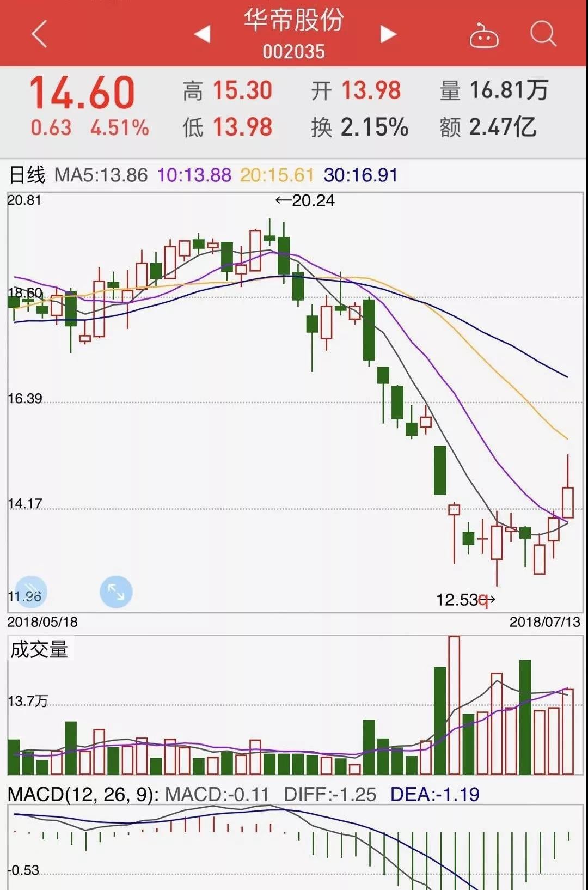Tap the MACD(12, 26, 9) indicator title
Screen dimensions: 588x890
(x=83, y=794)
